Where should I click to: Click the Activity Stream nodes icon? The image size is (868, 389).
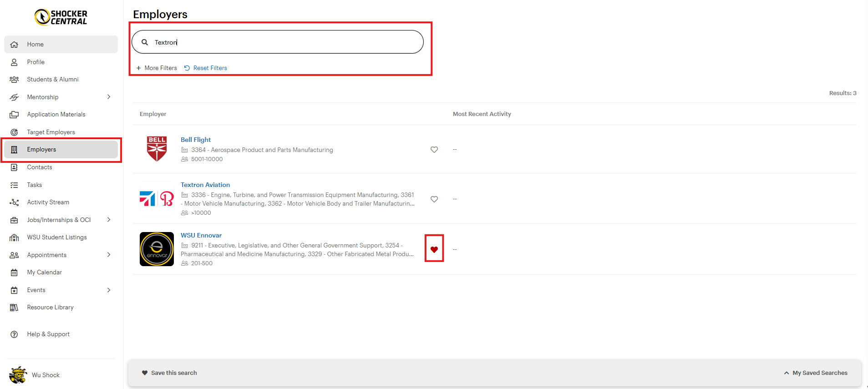[x=14, y=202]
